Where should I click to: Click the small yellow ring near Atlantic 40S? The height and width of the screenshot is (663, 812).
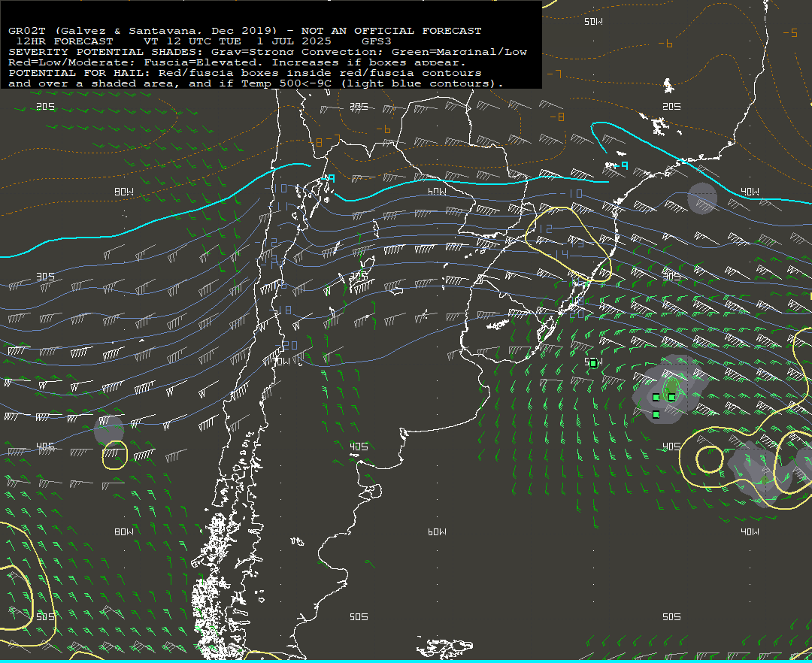(710, 459)
